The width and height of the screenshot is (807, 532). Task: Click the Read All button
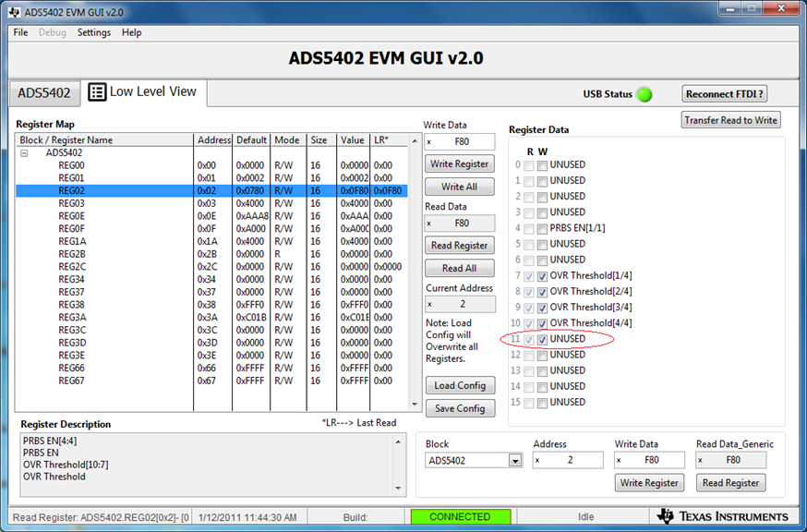(x=460, y=268)
